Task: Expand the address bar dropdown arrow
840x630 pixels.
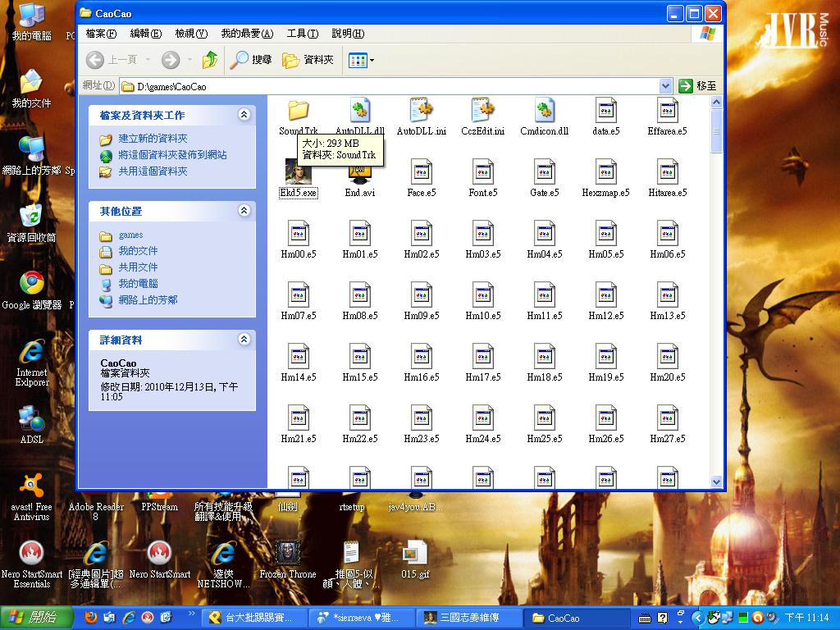Action: (665, 86)
